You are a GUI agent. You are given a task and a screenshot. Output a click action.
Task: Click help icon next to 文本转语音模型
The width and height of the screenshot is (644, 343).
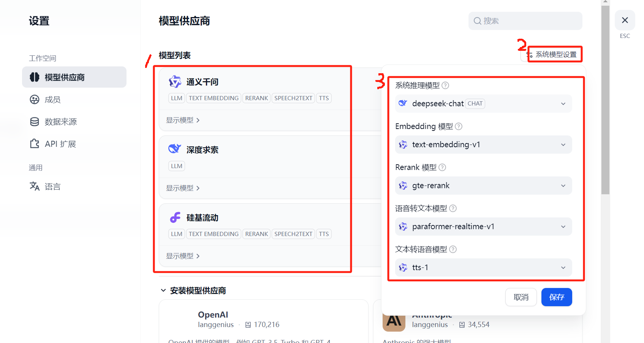click(453, 249)
